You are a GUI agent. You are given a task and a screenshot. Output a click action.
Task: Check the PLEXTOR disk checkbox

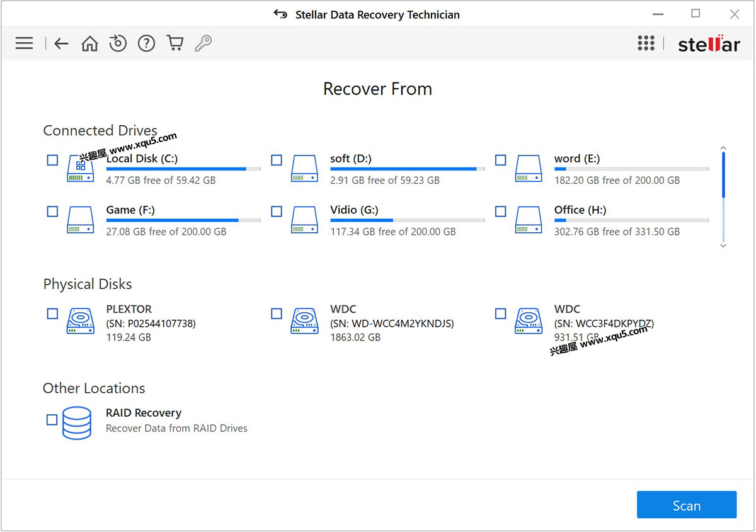(x=52, y=314)
